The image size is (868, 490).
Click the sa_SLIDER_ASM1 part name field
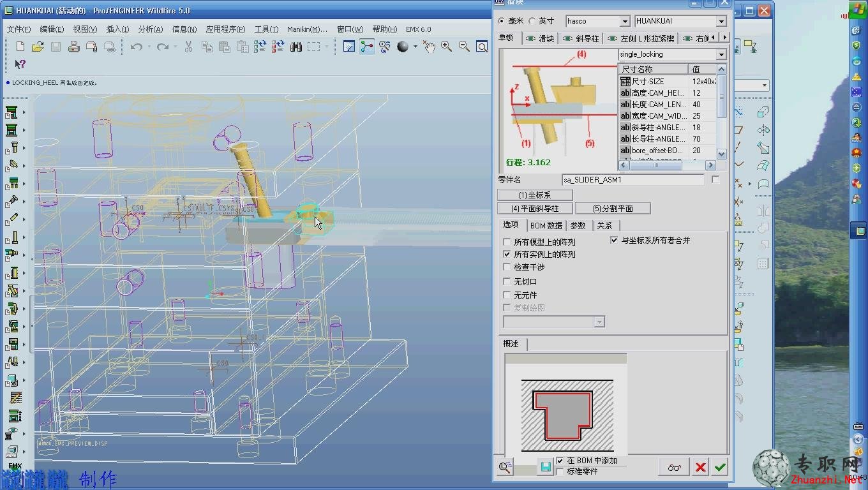[x=633, y=180]
